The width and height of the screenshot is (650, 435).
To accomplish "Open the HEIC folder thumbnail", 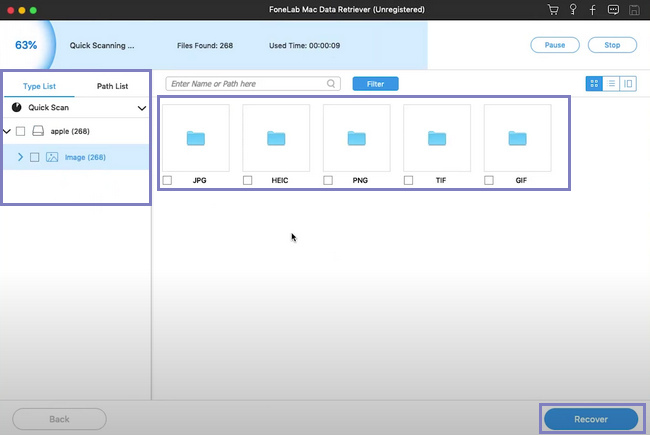I will tap(276, 138).
